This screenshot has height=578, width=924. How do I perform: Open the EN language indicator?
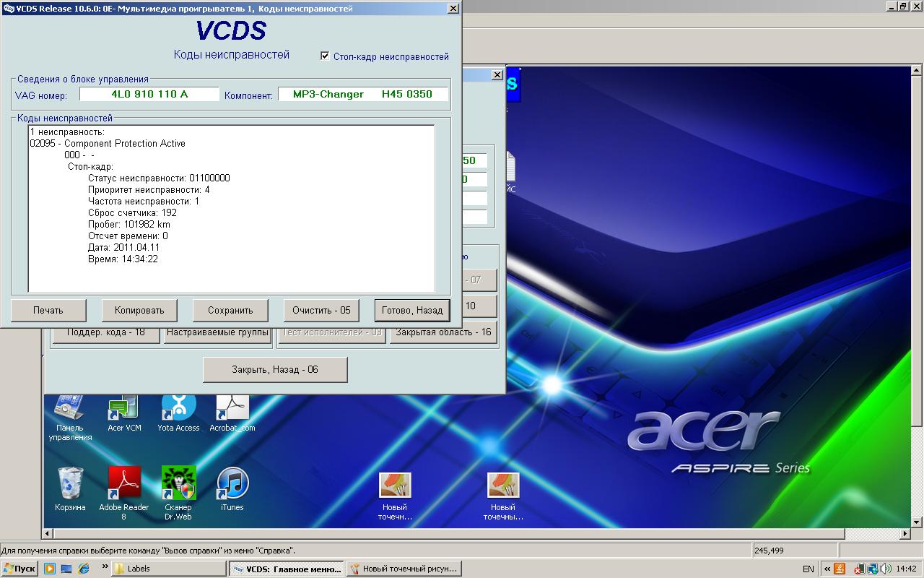pos(808,569)
